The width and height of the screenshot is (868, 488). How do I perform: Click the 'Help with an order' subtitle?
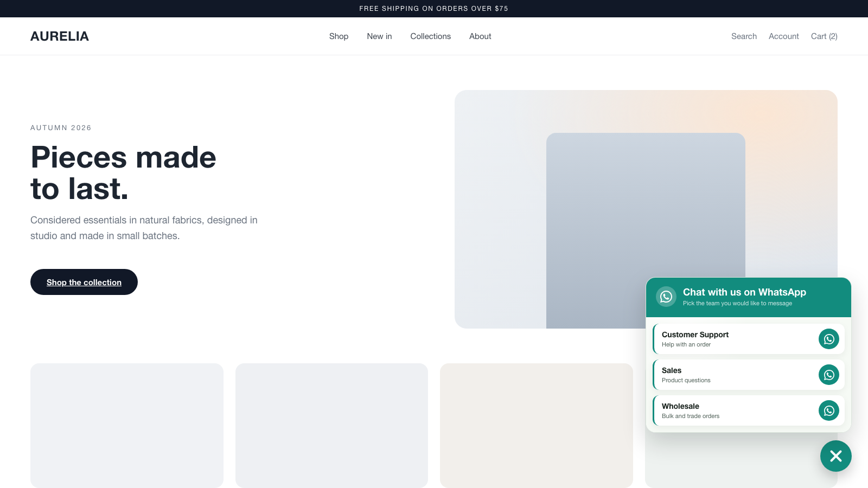[686, 344]
